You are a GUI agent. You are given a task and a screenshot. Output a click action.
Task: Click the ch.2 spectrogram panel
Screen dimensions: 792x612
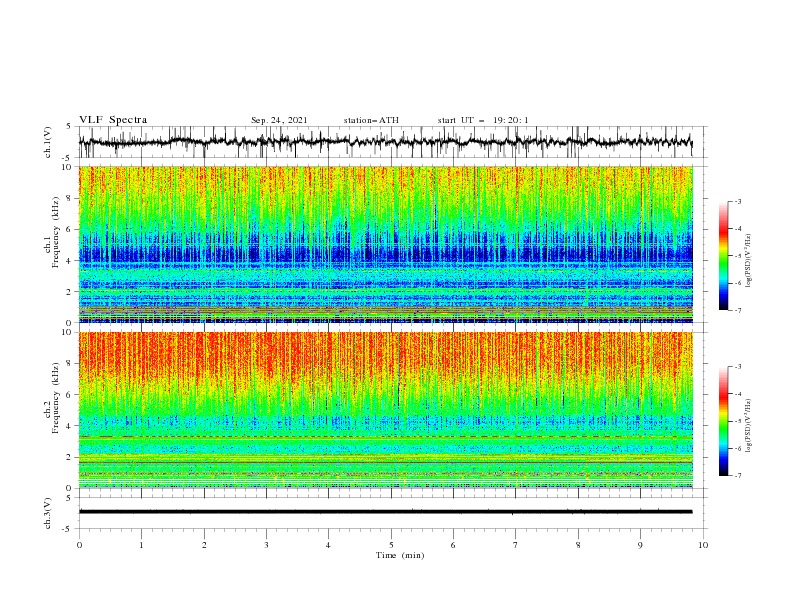pyautogui.click(x=386, y=410)
